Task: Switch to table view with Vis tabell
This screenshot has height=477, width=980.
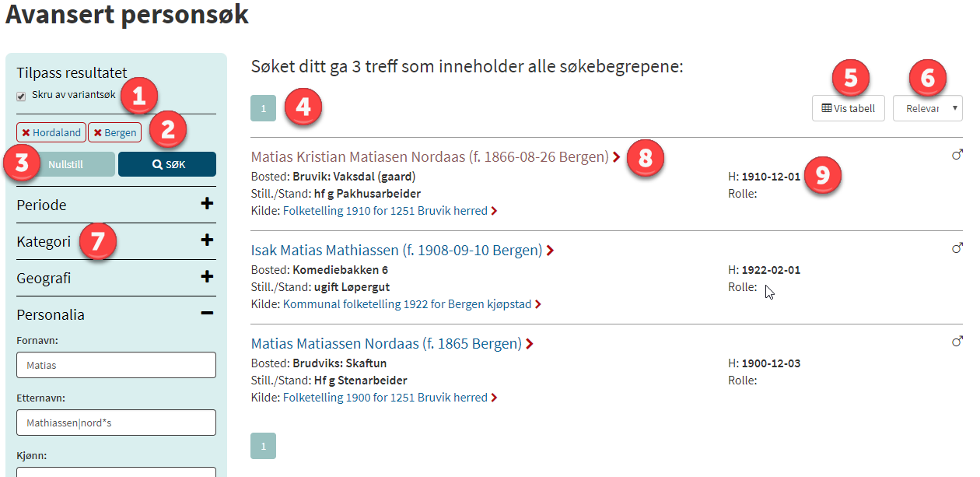Action: tap(848, 108)
